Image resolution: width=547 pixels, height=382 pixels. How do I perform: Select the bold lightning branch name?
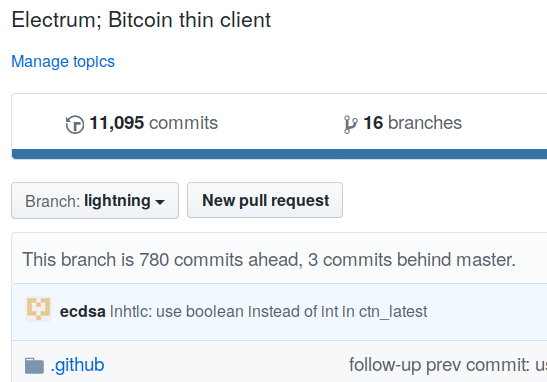[x=117, y=201]
